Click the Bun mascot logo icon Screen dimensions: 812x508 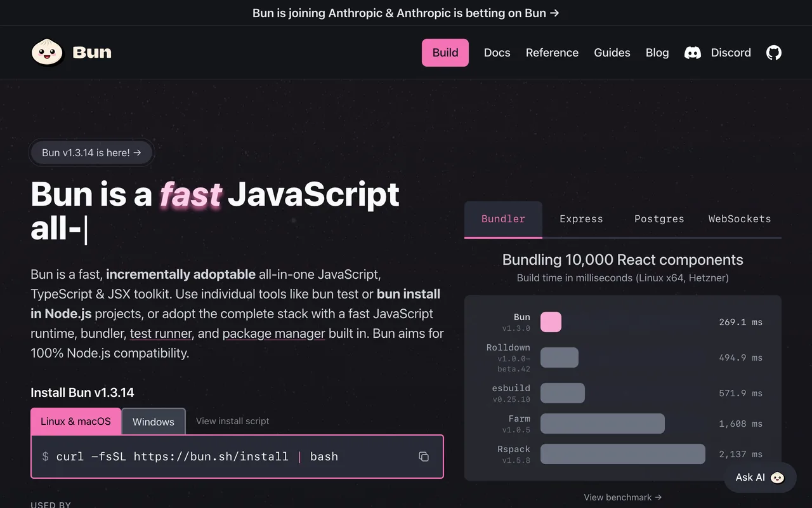point(48,52)
